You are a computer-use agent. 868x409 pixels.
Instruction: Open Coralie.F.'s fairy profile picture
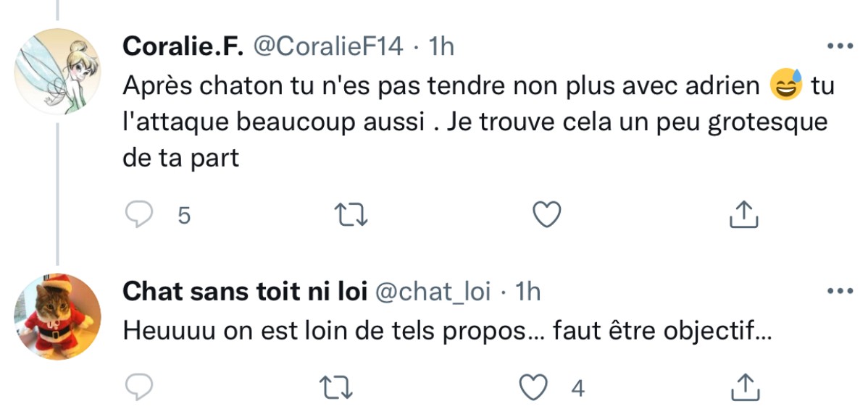pos(57,72)
